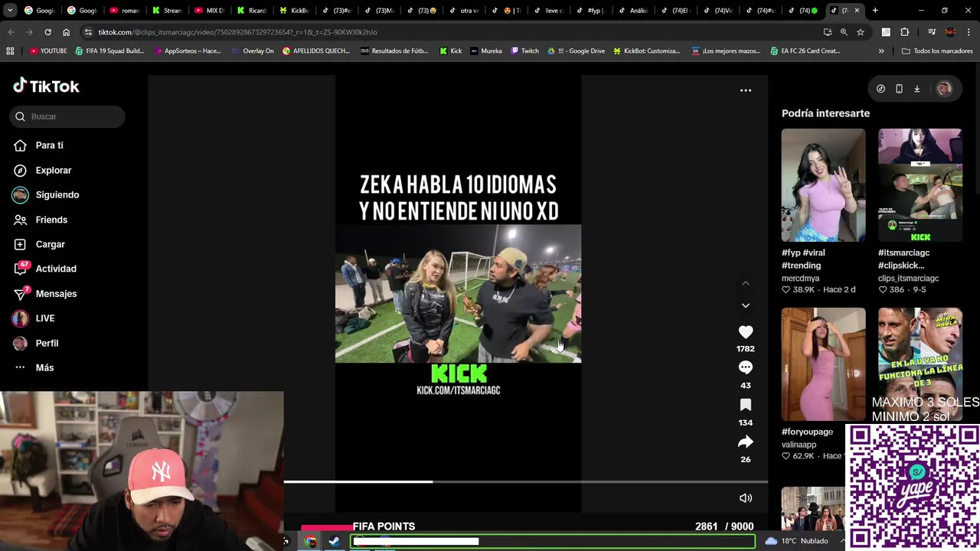980x551 pixels.
Task: Switch to the KickBot tab
Action: 294,11
